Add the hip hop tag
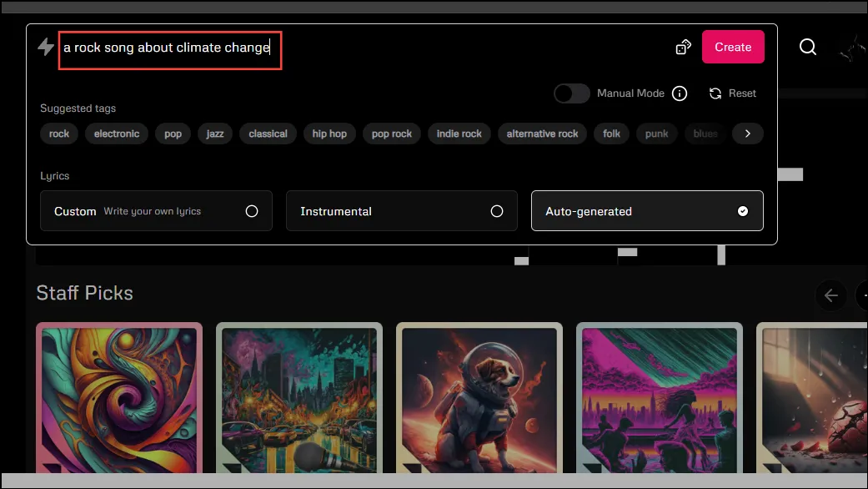 point(329,134)
